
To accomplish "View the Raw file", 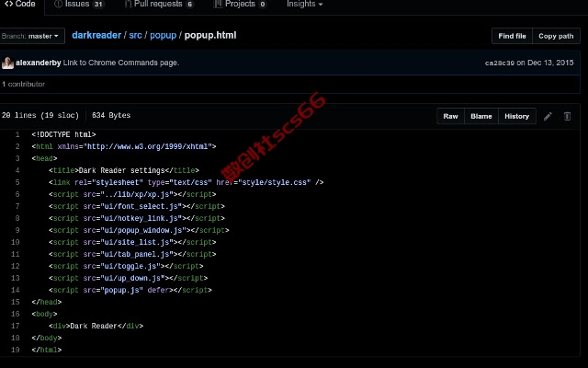I will click(x=450, y=117).
